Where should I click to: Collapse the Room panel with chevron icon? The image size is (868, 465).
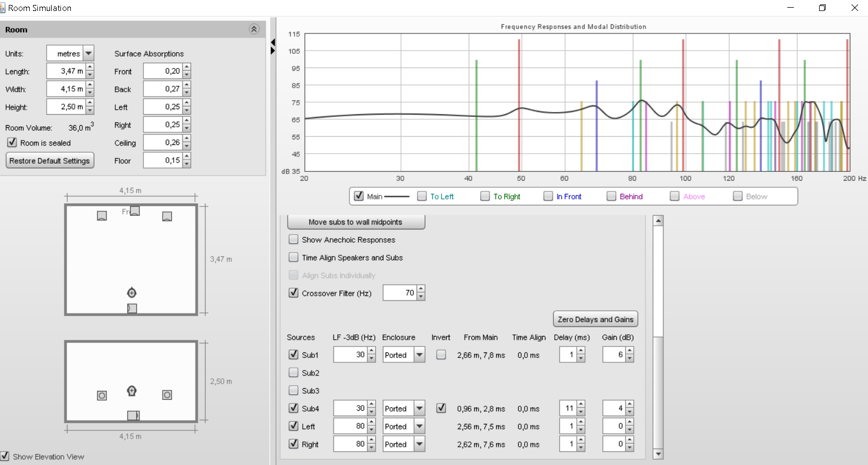pyautogui.click(x=254, y=30)
